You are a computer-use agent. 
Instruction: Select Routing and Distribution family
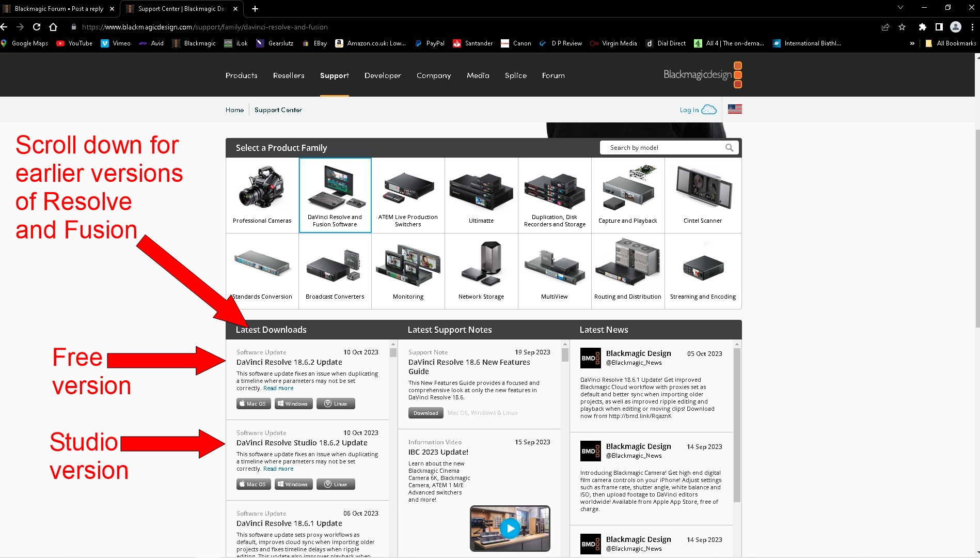coord(628,271)
